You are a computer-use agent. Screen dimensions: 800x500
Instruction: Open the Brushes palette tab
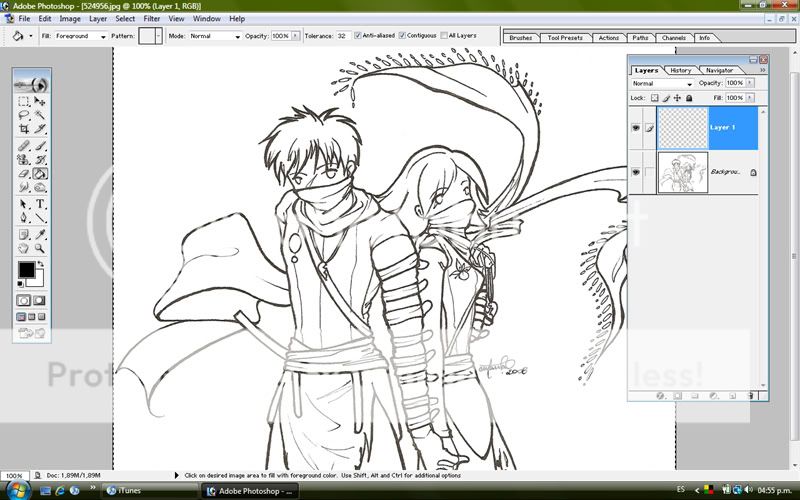tap(520, 38)
